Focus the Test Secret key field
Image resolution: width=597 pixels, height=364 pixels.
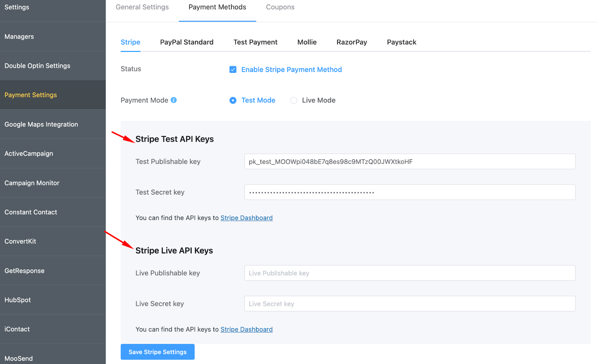pyautogui.click(x=410, y=192)
